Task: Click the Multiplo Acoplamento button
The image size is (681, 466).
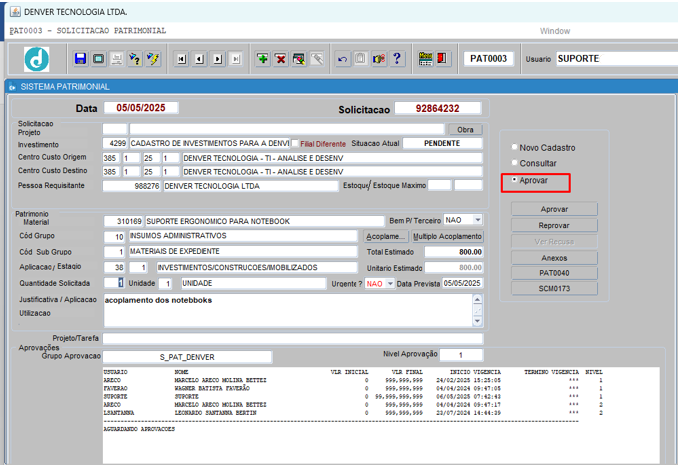Action: tap(447, 236)
